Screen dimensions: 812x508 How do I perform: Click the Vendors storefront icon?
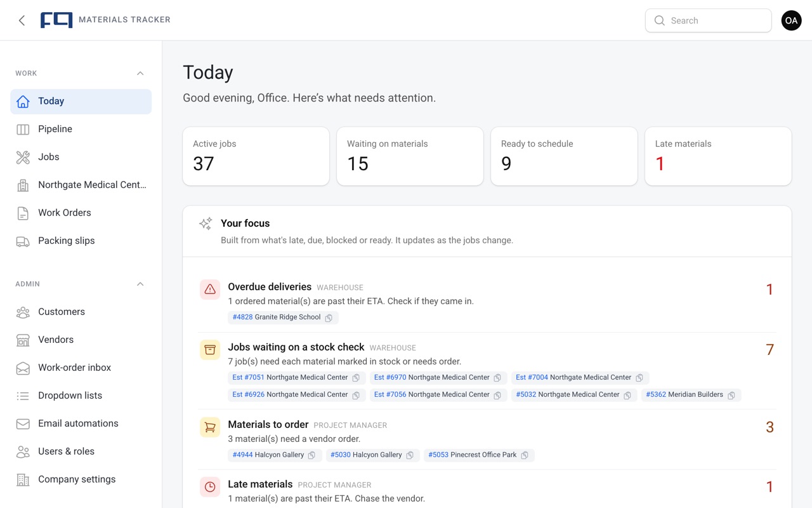click(23, 340)
